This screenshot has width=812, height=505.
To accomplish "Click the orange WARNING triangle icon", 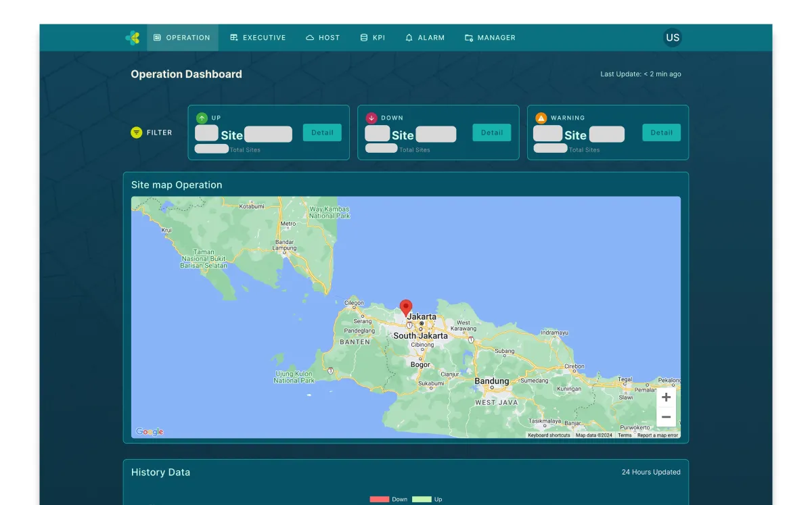I will point(540,118).
